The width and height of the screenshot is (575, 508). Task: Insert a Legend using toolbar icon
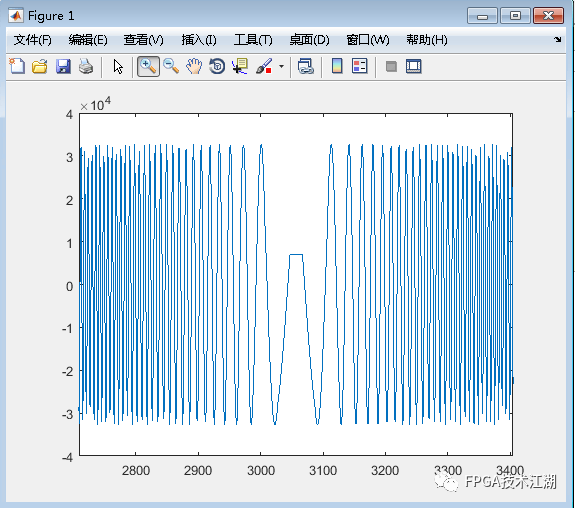click(359, 66)
